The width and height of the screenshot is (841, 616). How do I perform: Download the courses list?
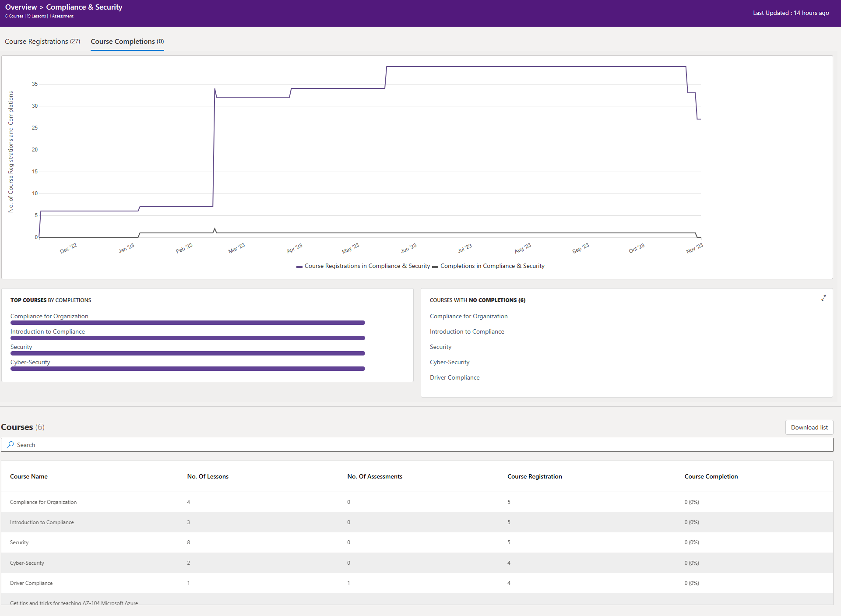coord(809,427)
